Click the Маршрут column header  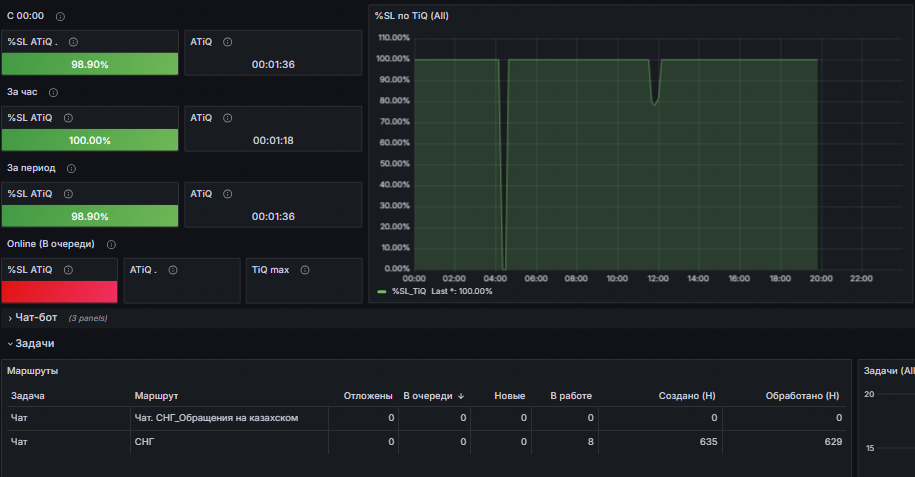coord(156,396)
